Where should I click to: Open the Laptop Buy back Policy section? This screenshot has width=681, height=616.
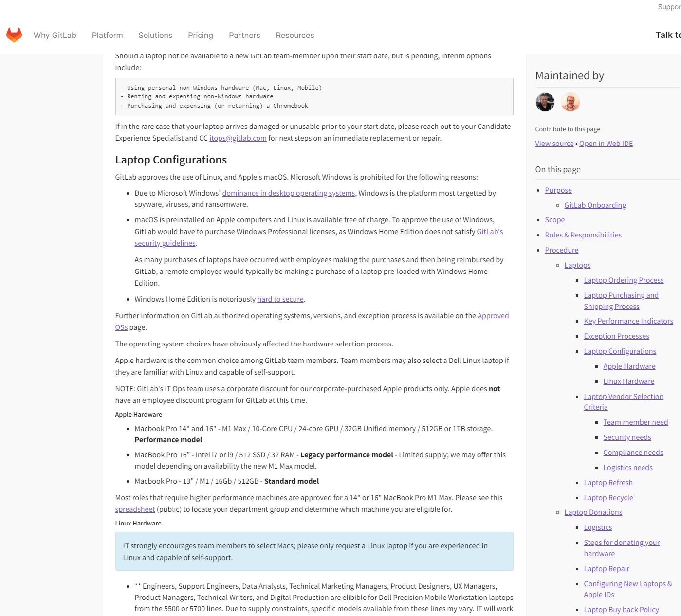pyautogui.click(x=621, y=609)
